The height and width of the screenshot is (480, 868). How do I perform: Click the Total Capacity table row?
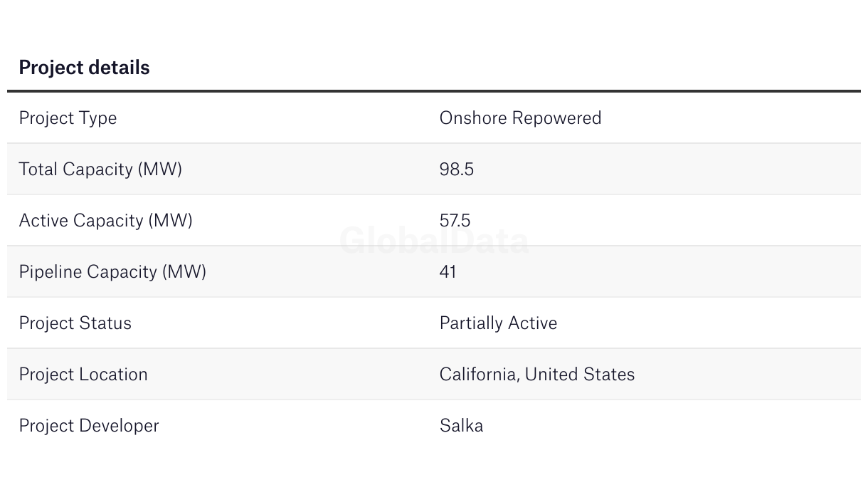point(434,169)
